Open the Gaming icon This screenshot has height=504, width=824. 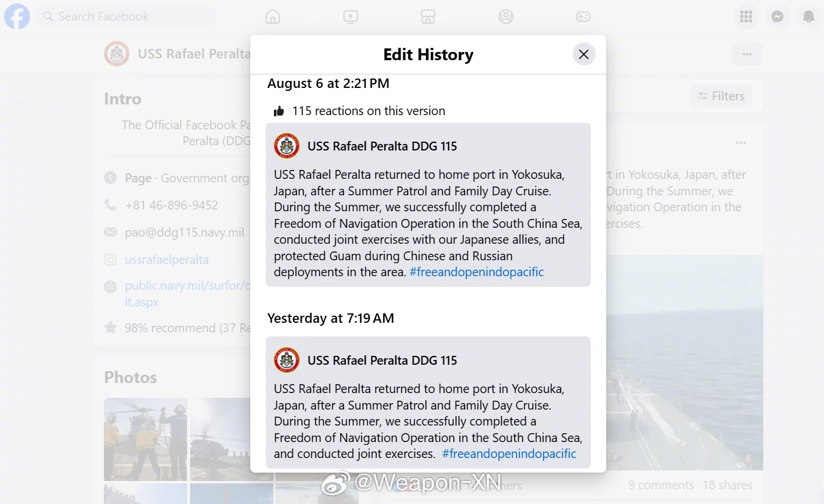[x=583, y=17]
